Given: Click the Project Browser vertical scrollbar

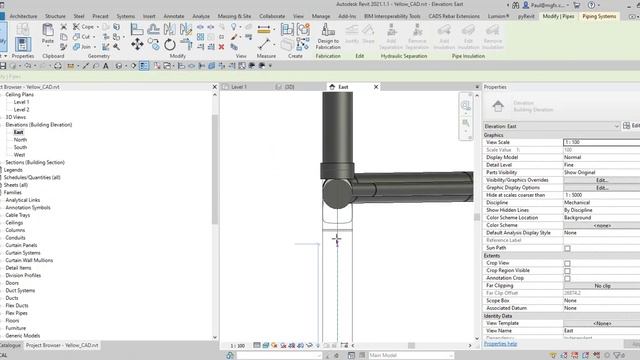Looking at the screenshot, I should (x=215, y=169).
